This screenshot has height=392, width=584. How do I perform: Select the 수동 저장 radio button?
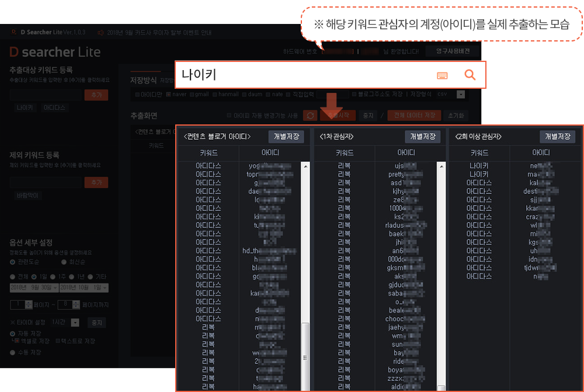[12, 352]
